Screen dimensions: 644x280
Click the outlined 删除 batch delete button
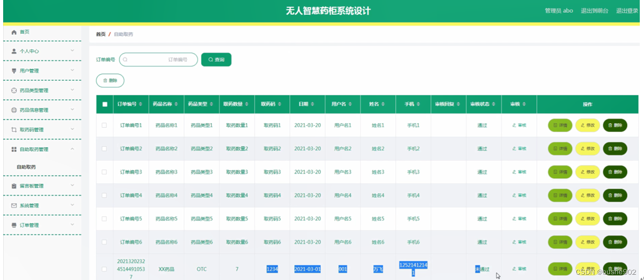110,80
